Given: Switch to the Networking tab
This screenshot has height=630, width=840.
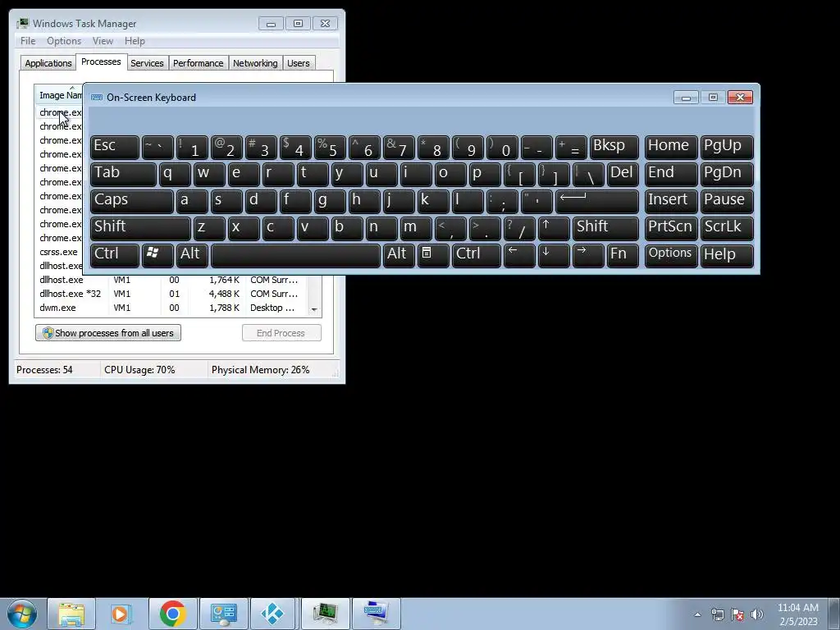Looking at the screenshot, I should click(x=255, y=63).
